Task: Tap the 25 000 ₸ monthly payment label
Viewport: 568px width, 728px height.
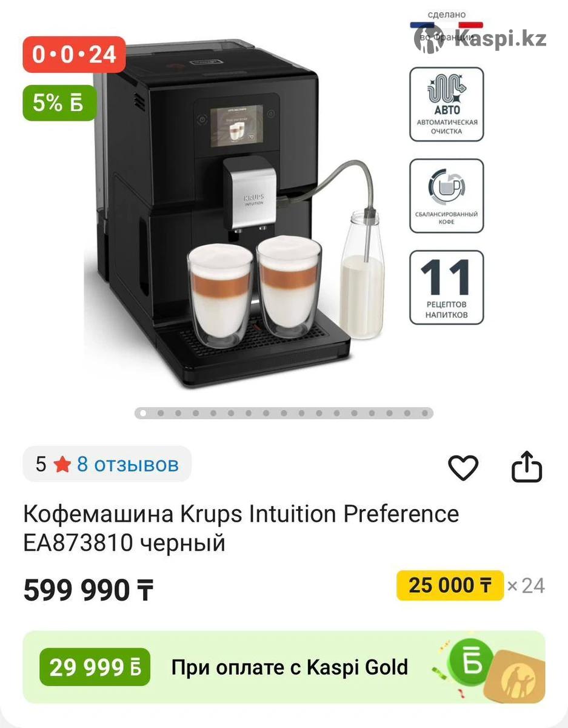Action: (x=450, y=585)
